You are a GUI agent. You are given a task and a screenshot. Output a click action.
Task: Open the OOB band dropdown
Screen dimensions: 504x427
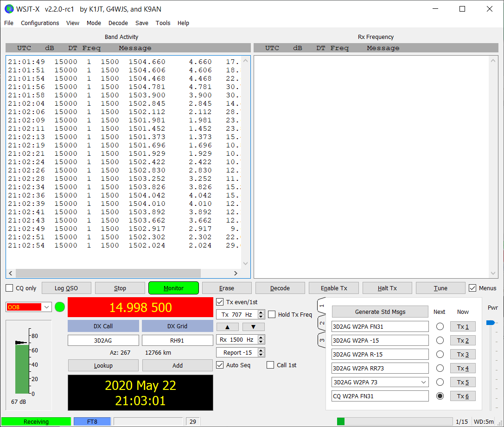tap(47, 307)
